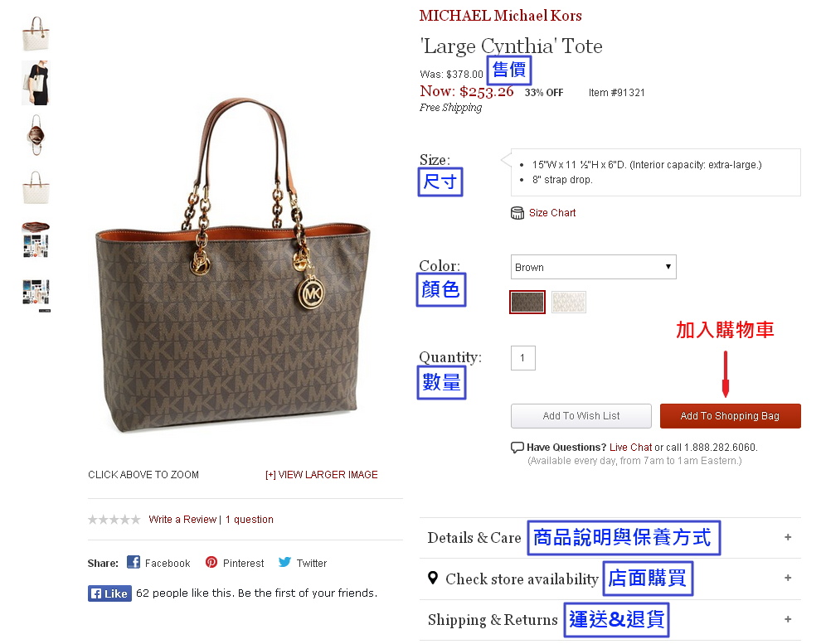The height and width of the screenshot is (644, 821).
Task: Select the brown color swatch
Action: coord(527,303)
